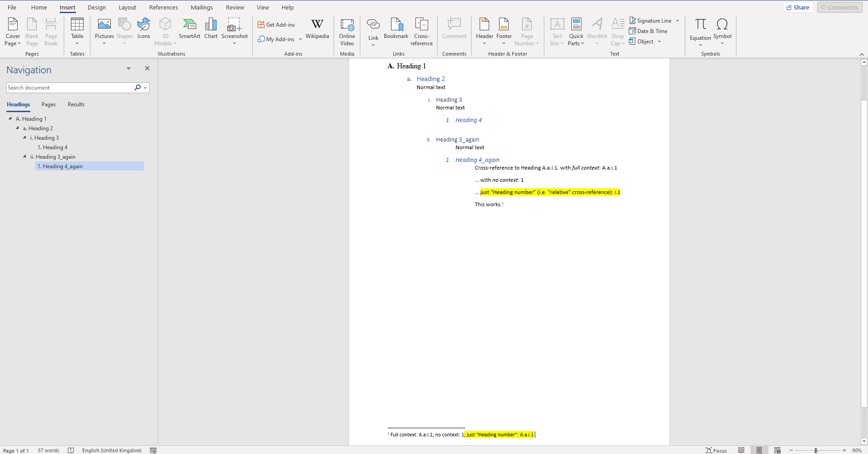Close the Navigation pane

point(147,68)
